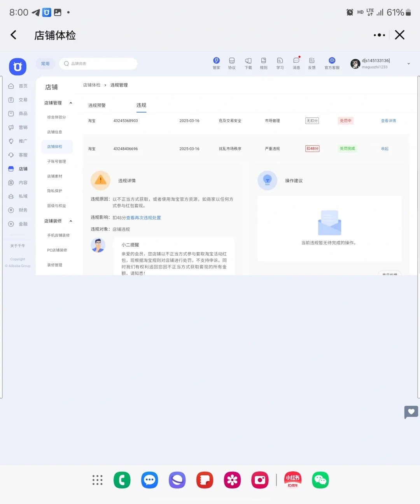The height and width of the screenshot is (504, 420).
Task: Open 消息 notifications icon
Action: (296, 63)
